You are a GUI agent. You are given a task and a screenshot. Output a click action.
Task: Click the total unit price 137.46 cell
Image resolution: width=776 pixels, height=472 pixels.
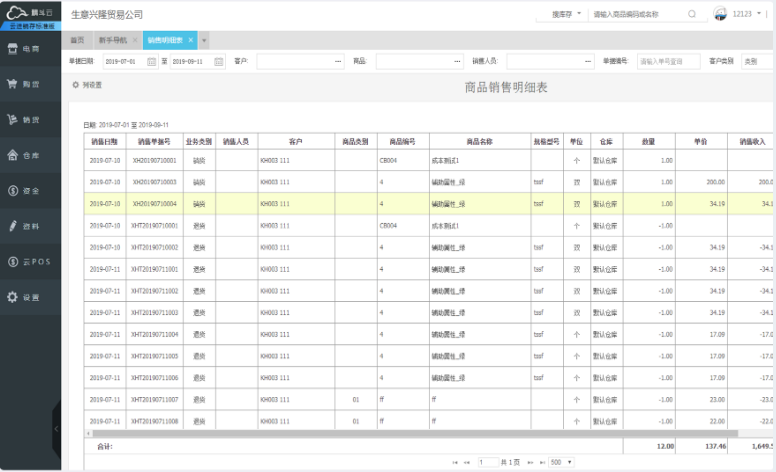pos(701,446)
